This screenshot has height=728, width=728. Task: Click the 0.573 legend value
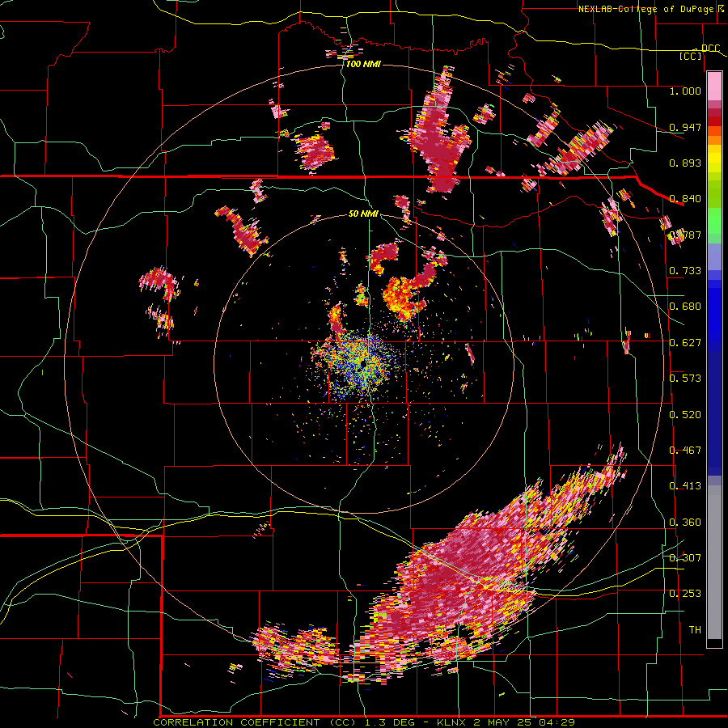point(685,379)
